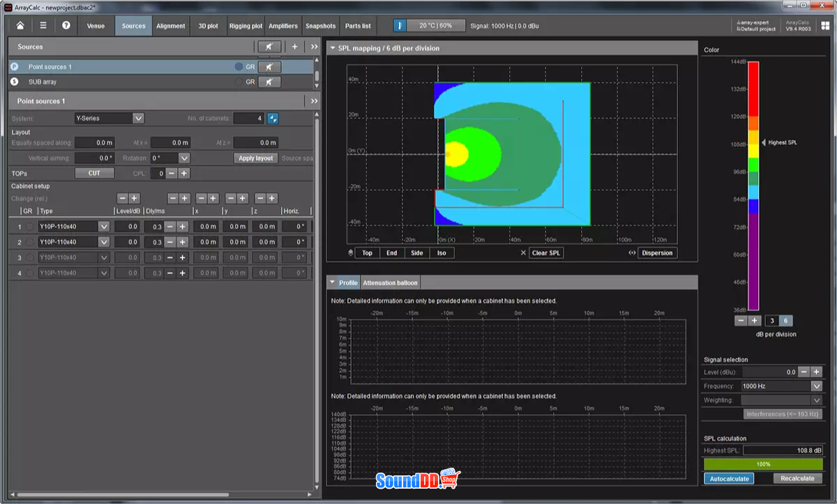This screenshot has height=504, width=837.
Task: Click the blue icon beside cabinets count
Action: pos(273,119)
